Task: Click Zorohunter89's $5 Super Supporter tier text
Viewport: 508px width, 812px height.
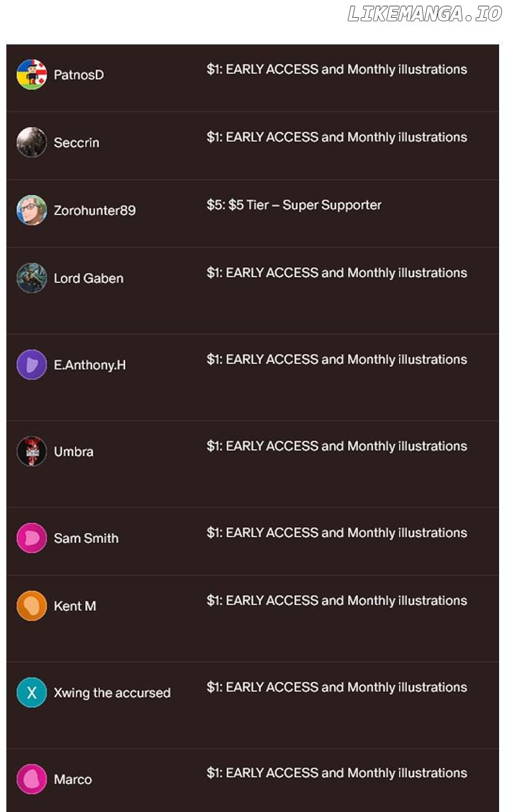Action: click(294, 205)
